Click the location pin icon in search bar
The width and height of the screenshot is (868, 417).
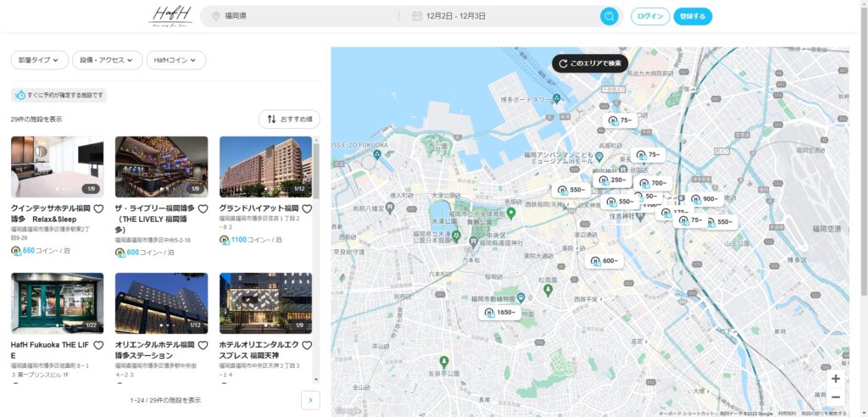coord(216,16)
